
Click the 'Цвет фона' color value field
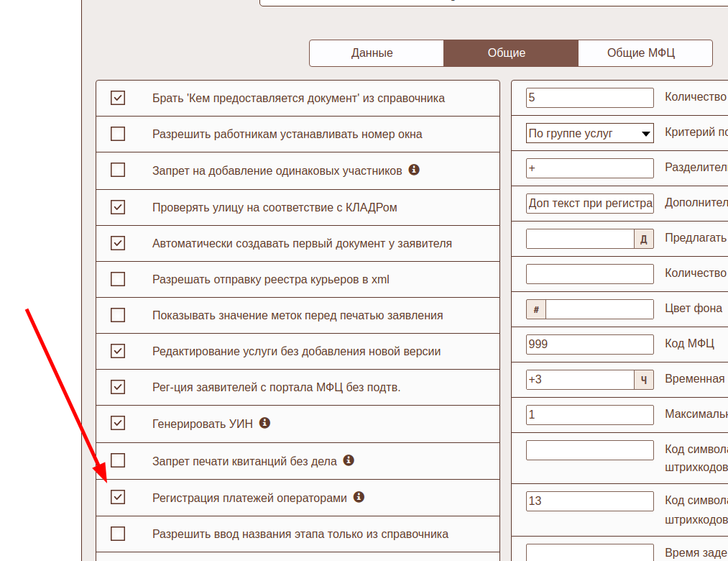(599, 309)
